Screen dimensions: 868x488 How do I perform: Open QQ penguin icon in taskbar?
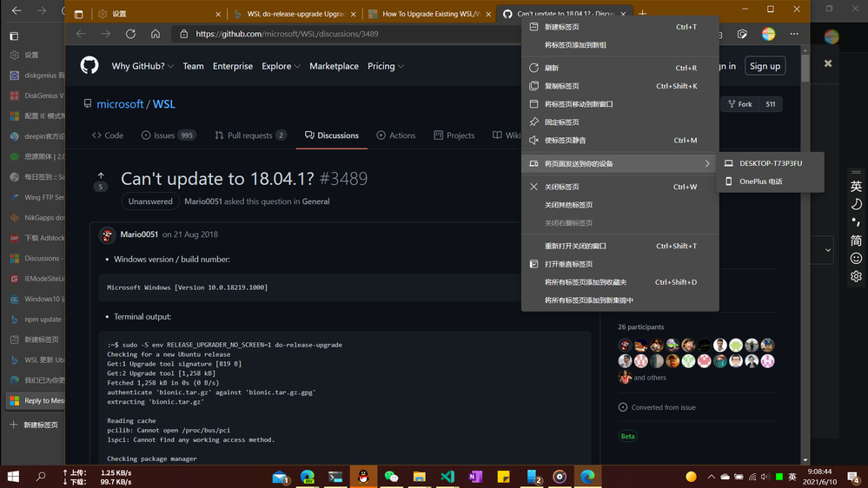pos(363,477)
